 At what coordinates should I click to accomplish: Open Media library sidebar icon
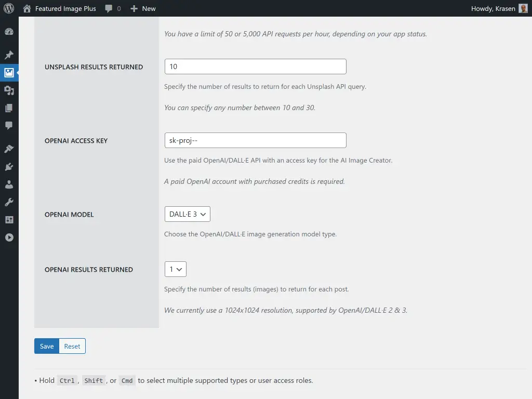click(9, 90)
